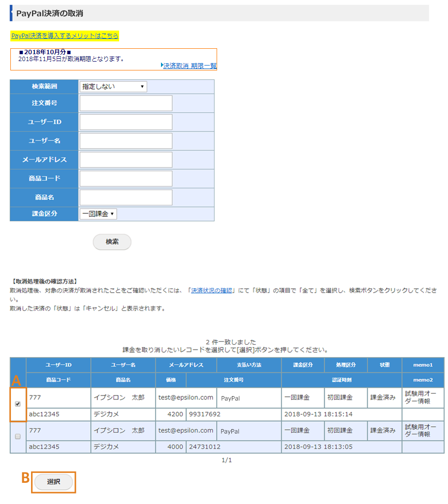The image size is (448, 504).
Task: Click the ユーザーID input field
Action: click(126, 122)
